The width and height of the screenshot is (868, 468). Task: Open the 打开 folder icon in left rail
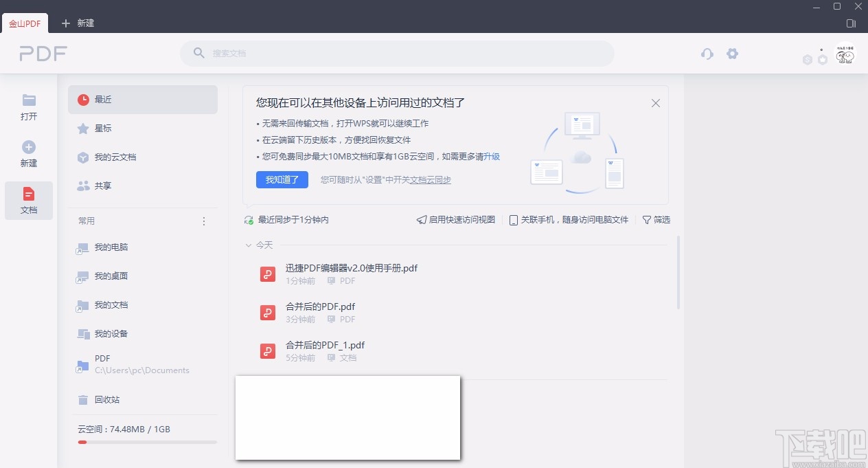[x=29, y=100]
